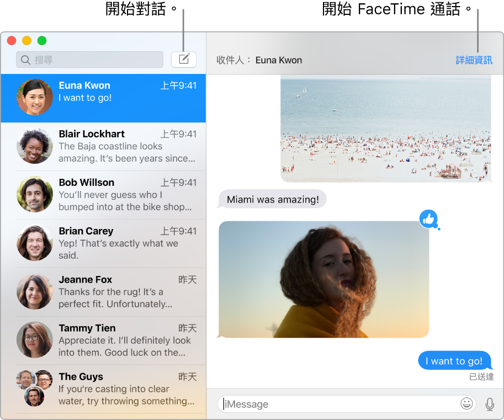Open the emoji picker in the message field
This screenshot has width=504, height=420.
[466, 404]
